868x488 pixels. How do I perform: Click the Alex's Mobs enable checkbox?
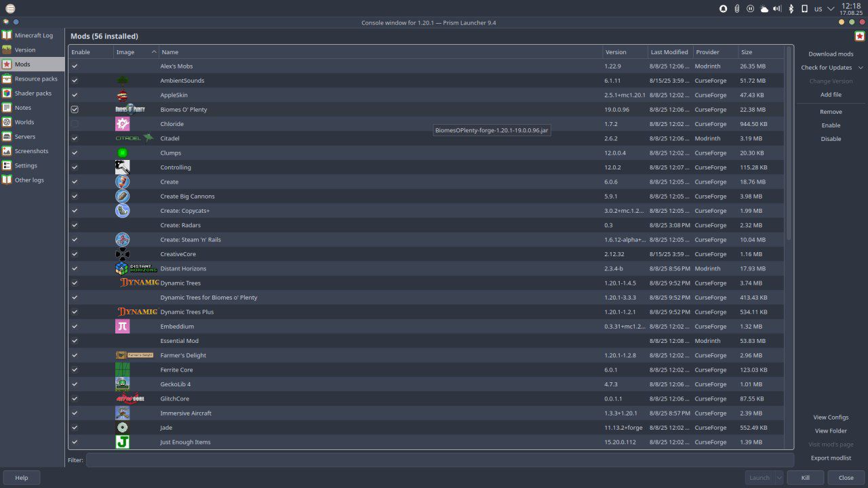click(75, 66)
